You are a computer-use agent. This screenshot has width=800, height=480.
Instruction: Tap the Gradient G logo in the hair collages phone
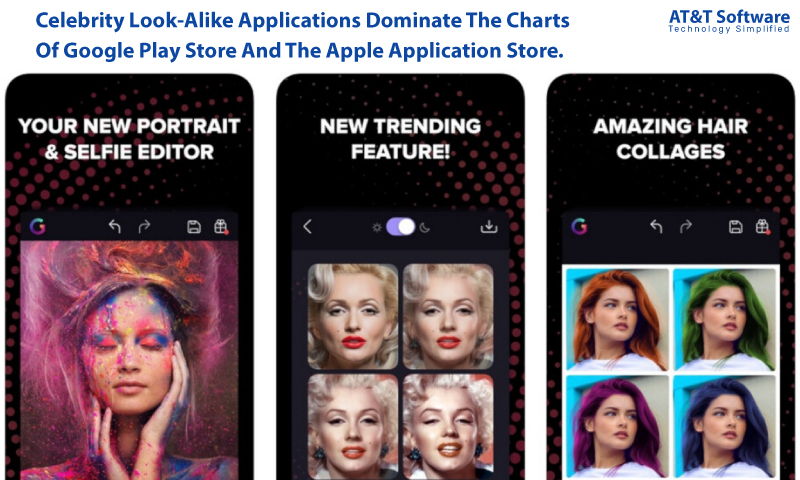coord(579,226)
